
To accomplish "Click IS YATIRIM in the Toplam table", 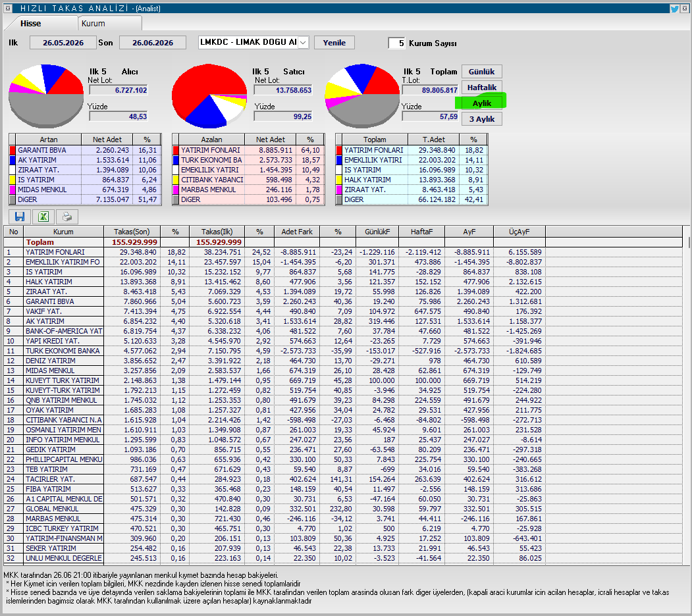I will click(363, 170).
